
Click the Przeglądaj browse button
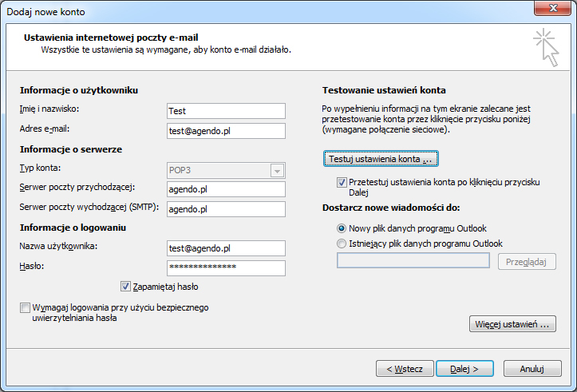(527, 262)
